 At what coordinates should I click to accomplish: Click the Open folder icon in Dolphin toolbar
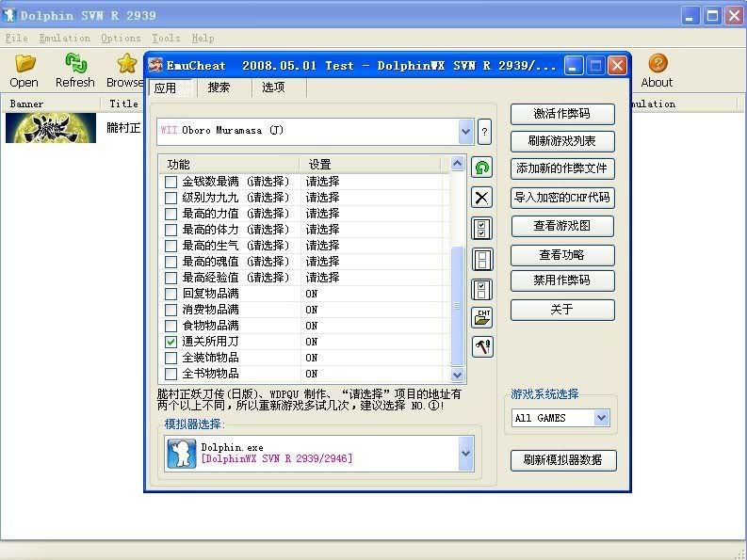24,63
